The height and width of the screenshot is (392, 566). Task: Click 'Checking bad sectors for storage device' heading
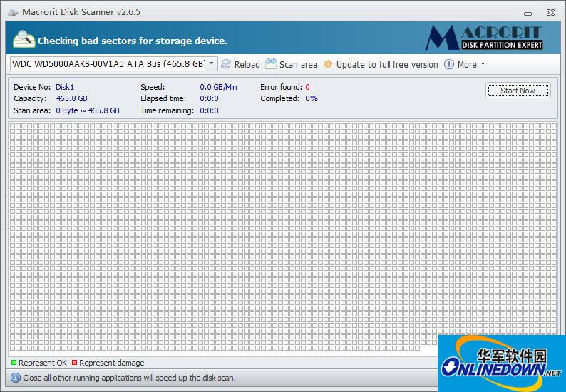[133, 41]
